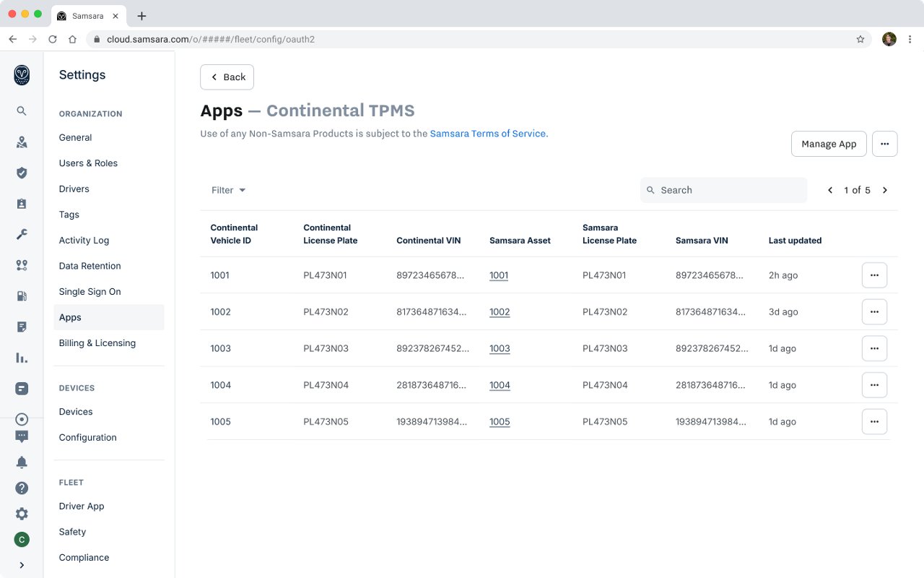This screenshot has width=924, height=578.
Task: Click the Last updated column header
Action: (795, 241)
